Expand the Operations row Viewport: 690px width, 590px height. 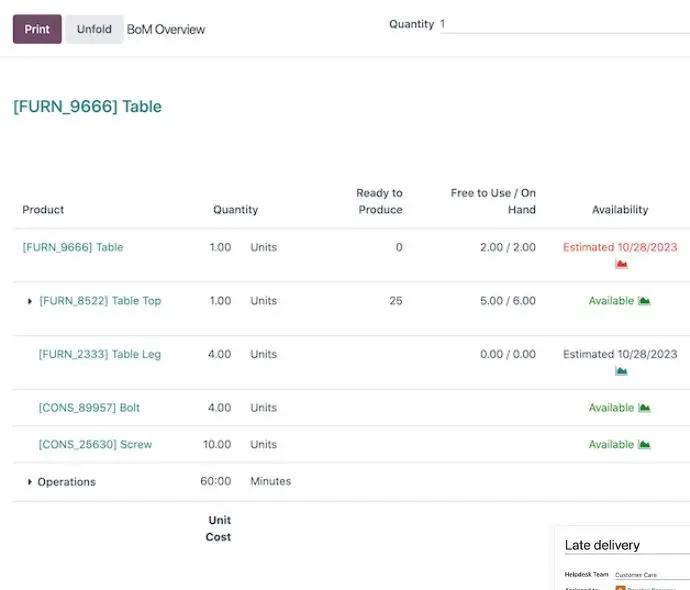point(29,482)
